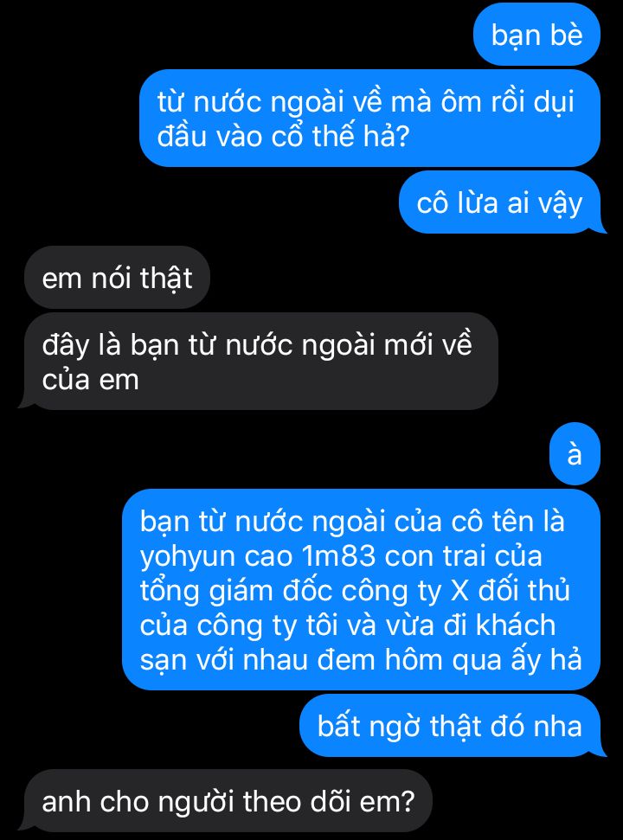
Task: Select the message starting "từ nước ngoài về"
Action: [369, 118]
